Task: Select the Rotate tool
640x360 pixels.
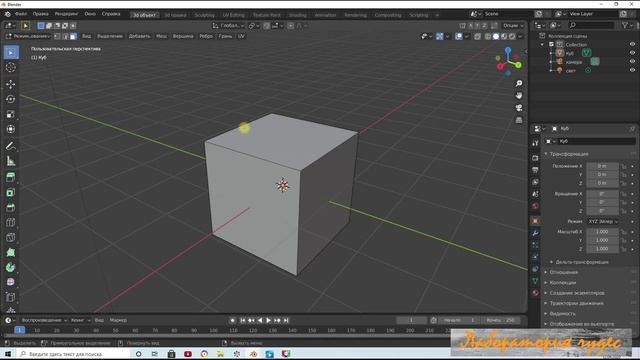Action: point(11,99)
